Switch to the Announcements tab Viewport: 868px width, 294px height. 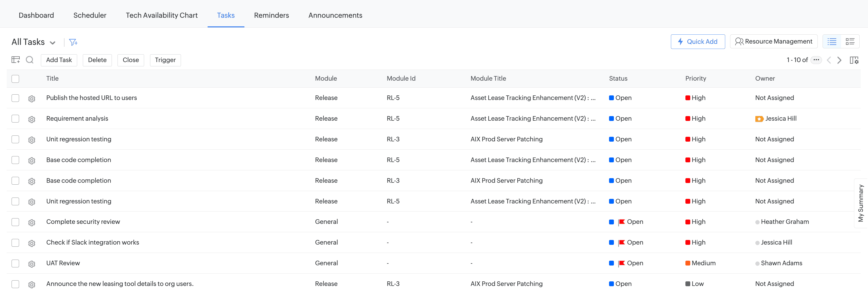(x=335, y=15)
